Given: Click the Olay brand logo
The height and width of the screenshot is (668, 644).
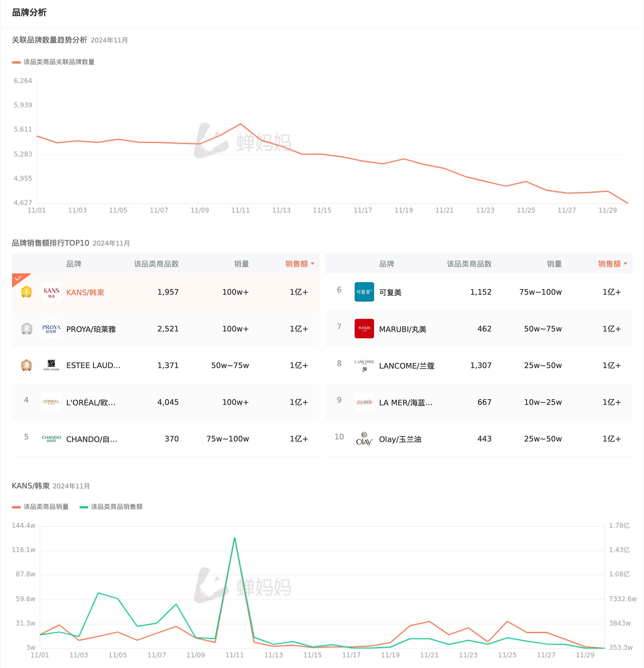Looking at the screenshot, I should click(x=364, y=439).
